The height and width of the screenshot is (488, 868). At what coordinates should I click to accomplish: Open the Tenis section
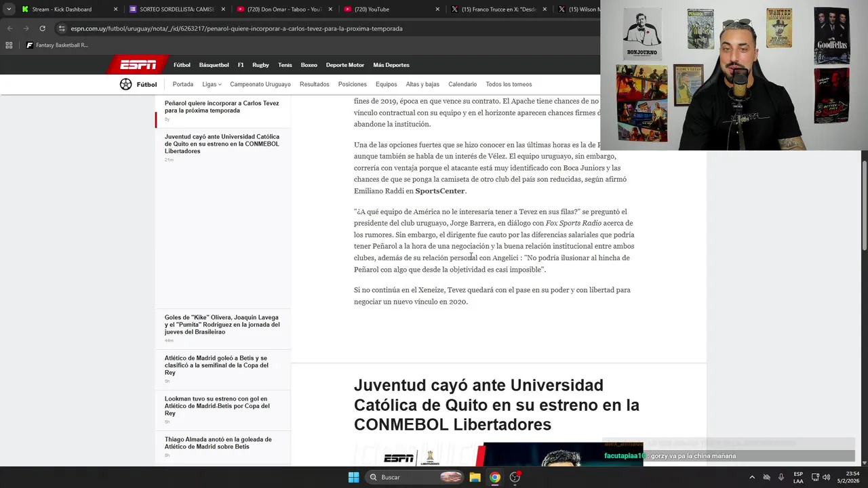(x=285, y=65)
